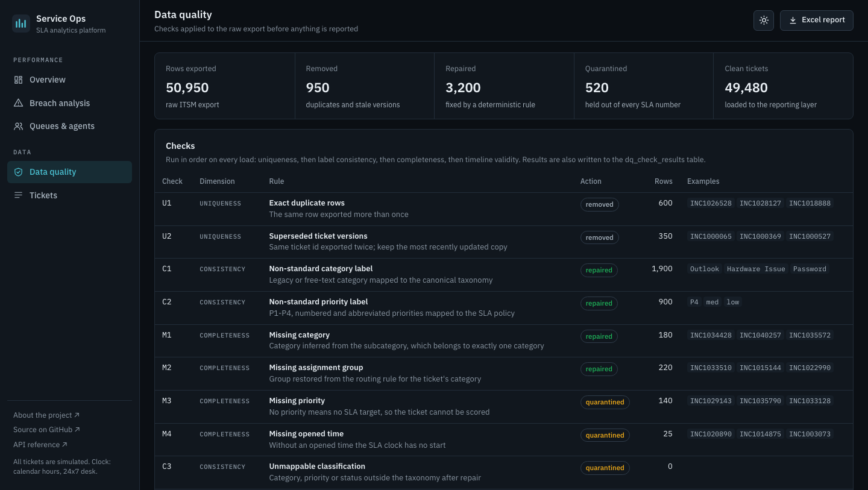Click the Repaired card value 3,200
The width and height of the screenshot is (868, 490).
(463, 88)
